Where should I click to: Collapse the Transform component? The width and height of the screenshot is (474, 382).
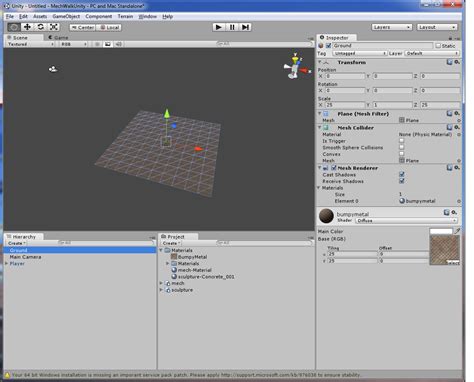coord(320,62)
